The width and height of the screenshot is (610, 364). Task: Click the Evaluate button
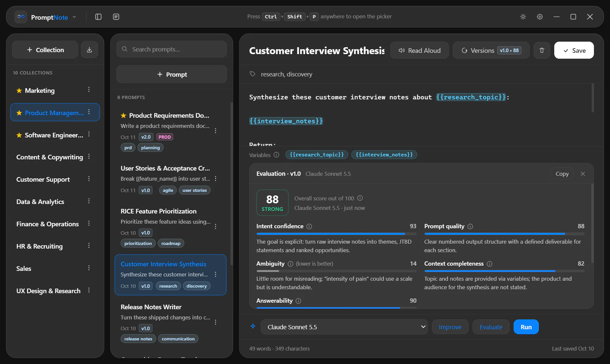491,327
